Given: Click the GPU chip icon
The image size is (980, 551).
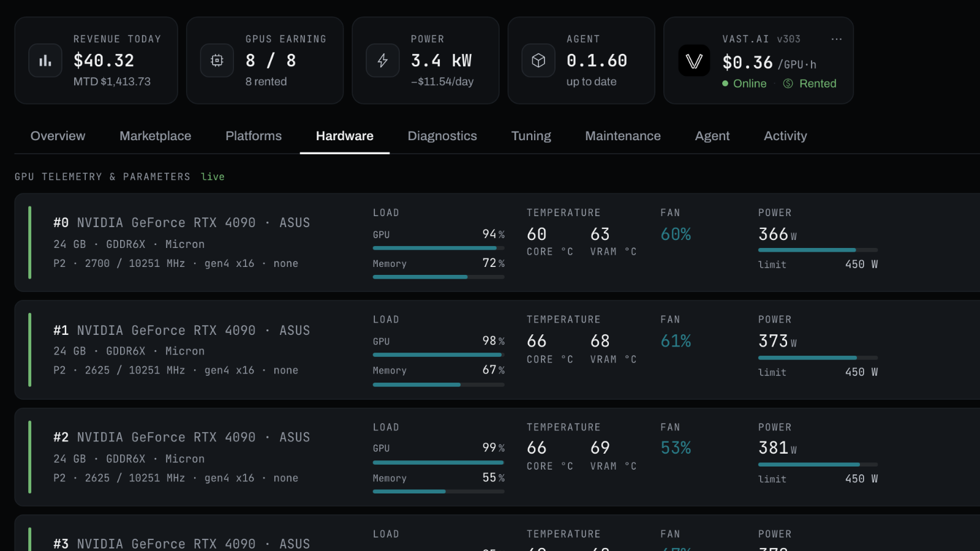Looking at the screenshot, I should (217, 61).
